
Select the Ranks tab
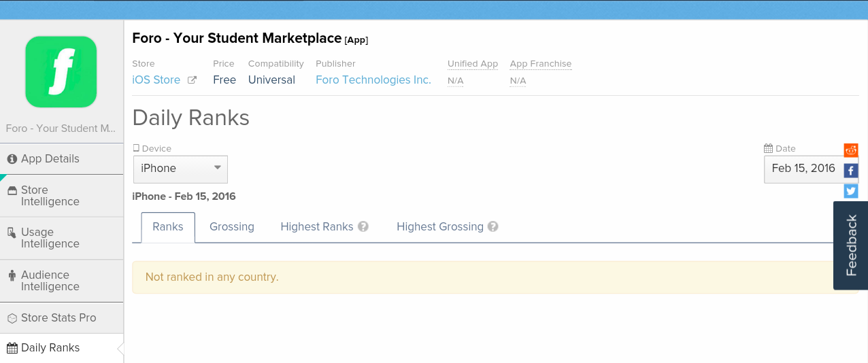(168, 227)
